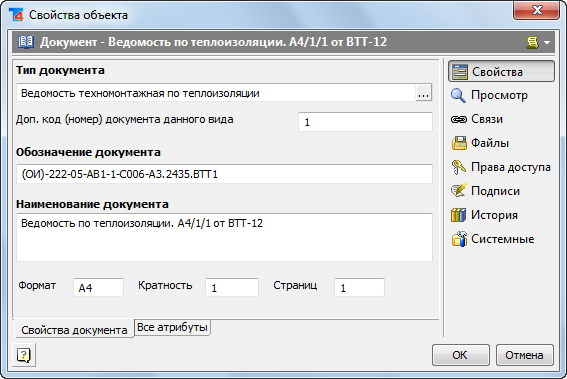Open the Свойства section icon
The image size is (567, 379).
[x=460, y=72]
